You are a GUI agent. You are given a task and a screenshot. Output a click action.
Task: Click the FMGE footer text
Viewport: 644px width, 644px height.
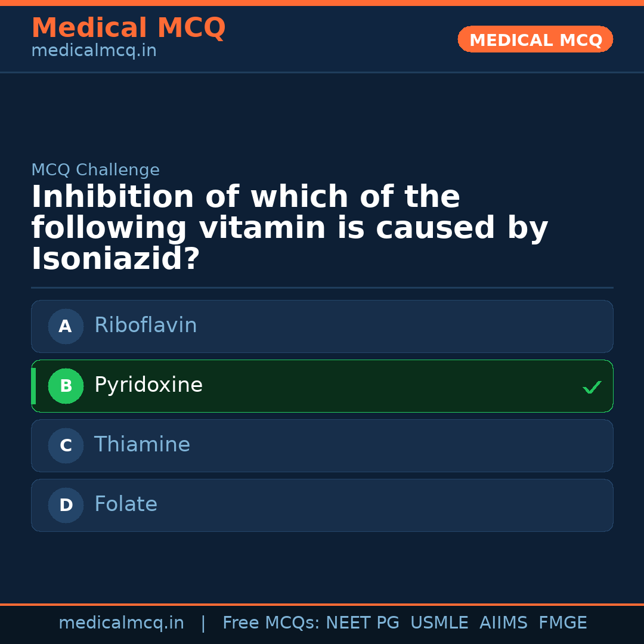click(562, 623)
